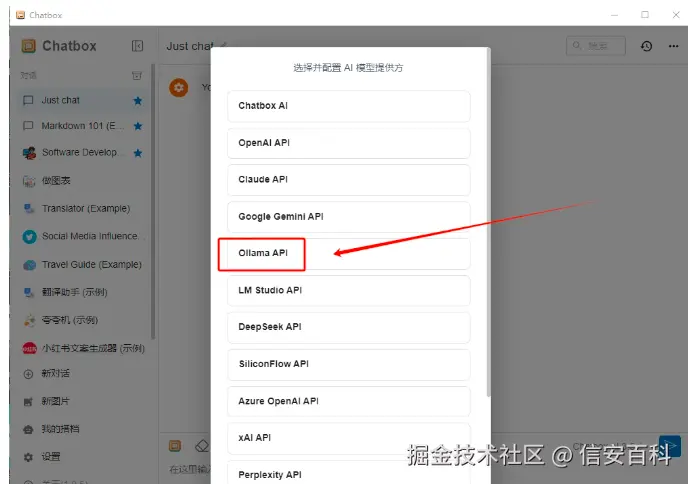688x484 pixels.
Task: Click the provider list scrollbar
Action: coord(488,222)
